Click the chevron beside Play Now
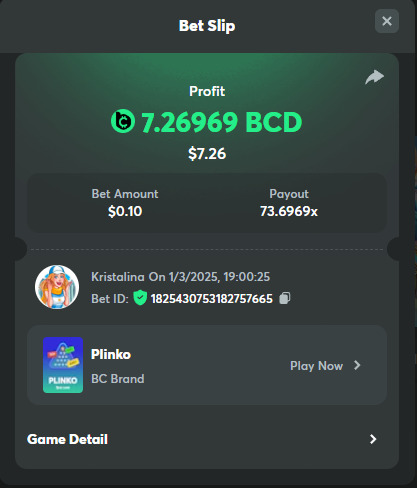Screen dimensions: 417x488 click(357, 365)
